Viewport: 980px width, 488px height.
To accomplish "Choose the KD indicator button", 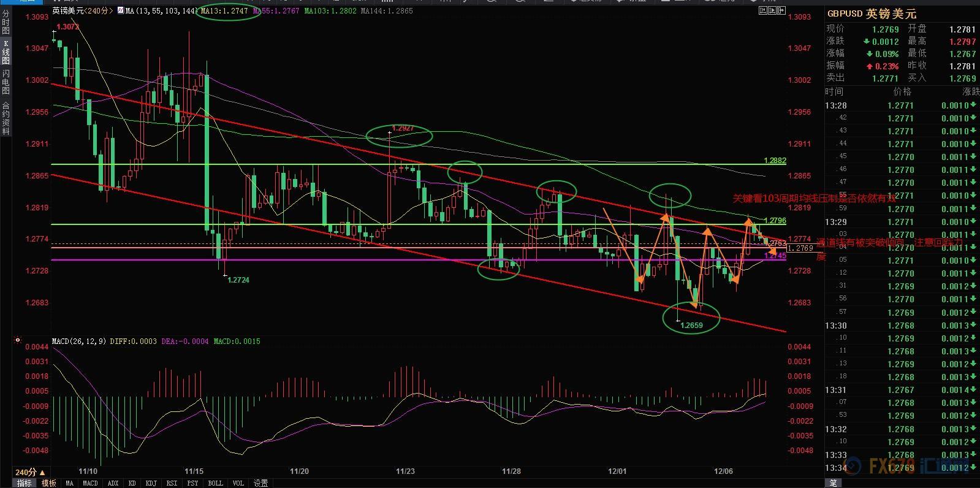I will tap(132, 483).
